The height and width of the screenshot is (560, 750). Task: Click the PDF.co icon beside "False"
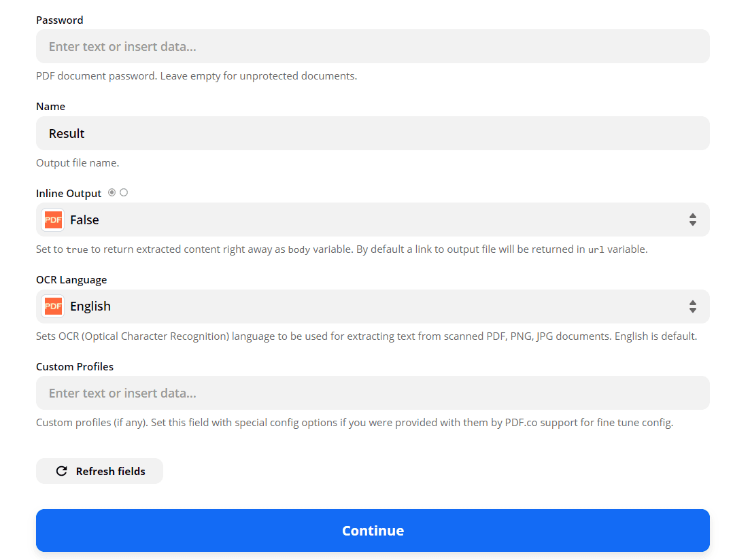tap(52, 220)
